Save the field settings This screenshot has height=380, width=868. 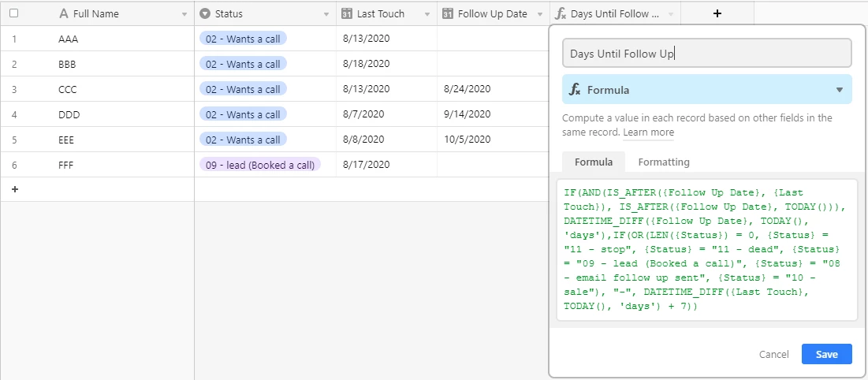[826, 355]
